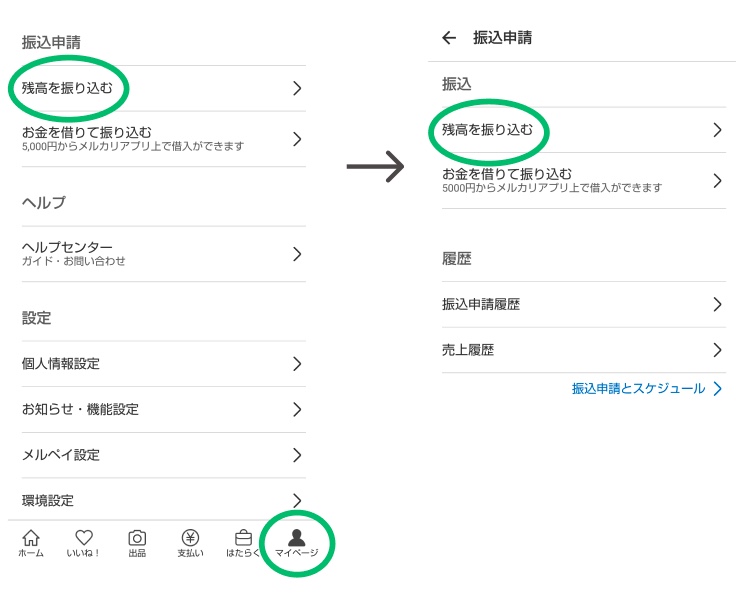Tap the ヘルプ section heading
Screen dimensions: 736x596
[44, 203]
